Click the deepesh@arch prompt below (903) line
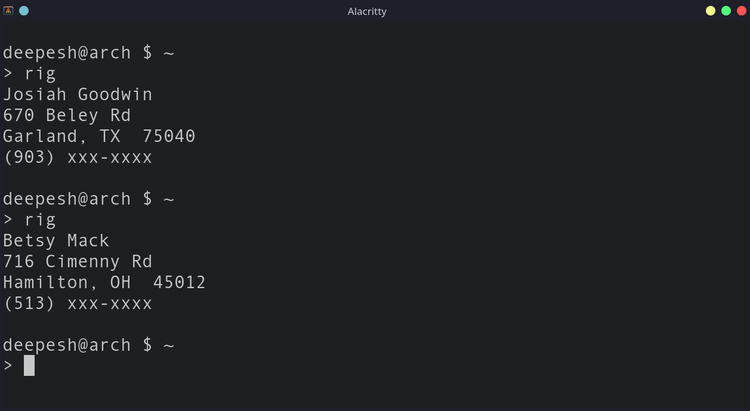 point(88,199)
